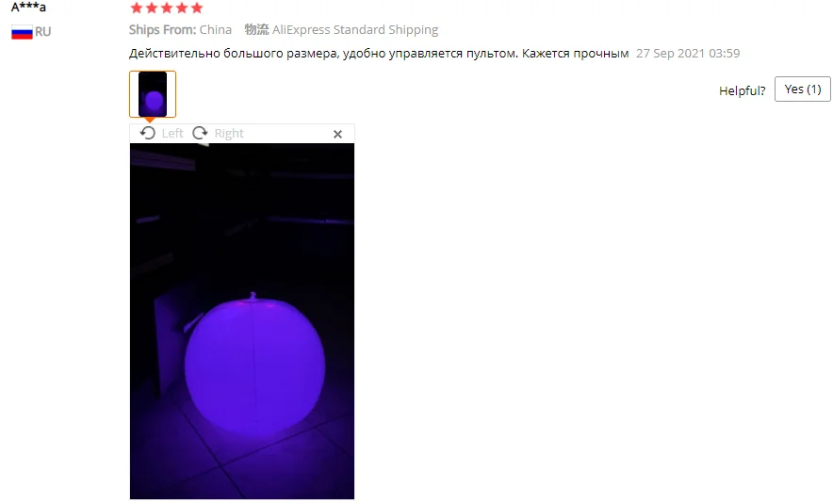Click the Russian flag icon
The image size is (833, 504).
click(22, 32)
